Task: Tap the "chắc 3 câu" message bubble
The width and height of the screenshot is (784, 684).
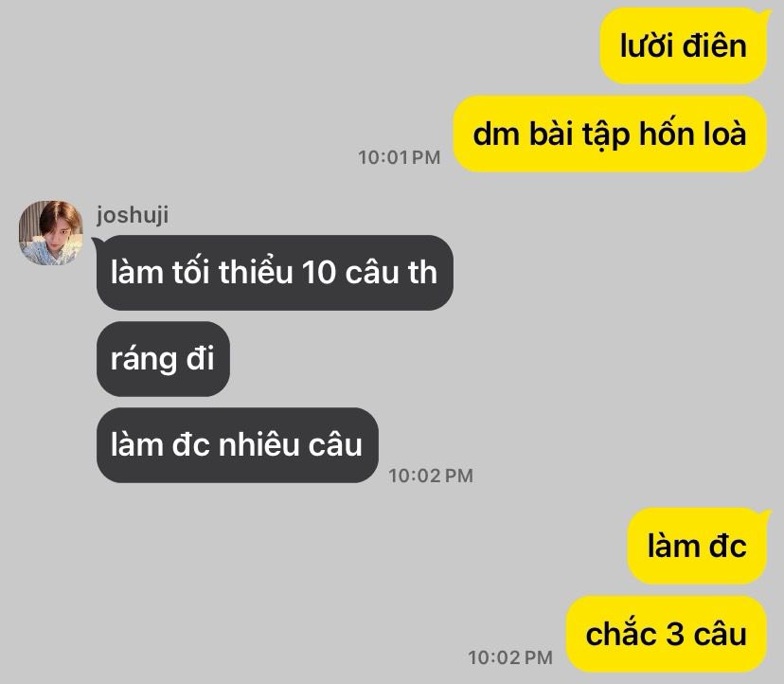Action: pos(666,634)
